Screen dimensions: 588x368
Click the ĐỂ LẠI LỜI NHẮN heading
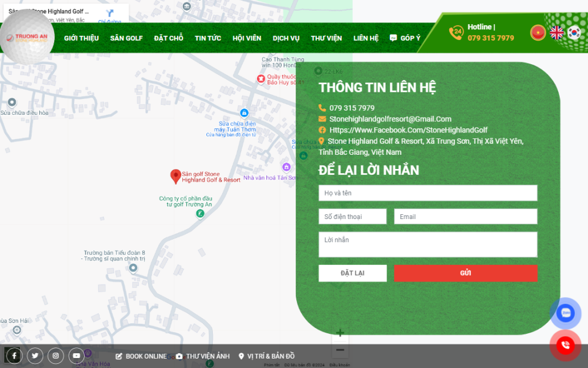click(369, 170)
